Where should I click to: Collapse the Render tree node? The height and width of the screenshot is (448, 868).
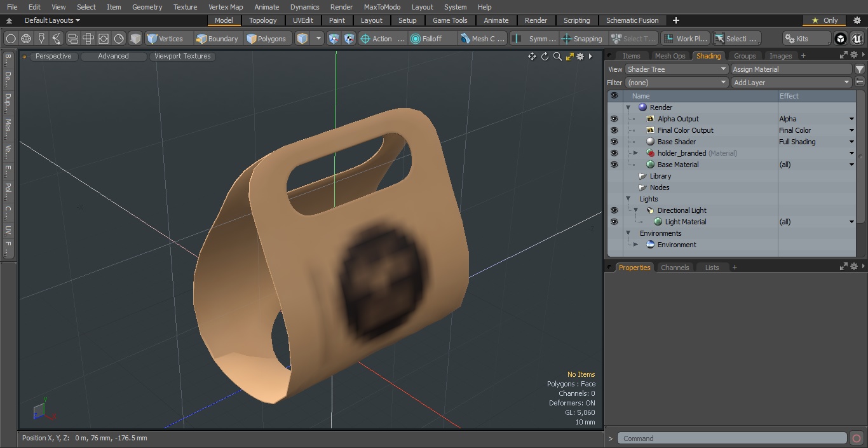[x=628, y=107]
